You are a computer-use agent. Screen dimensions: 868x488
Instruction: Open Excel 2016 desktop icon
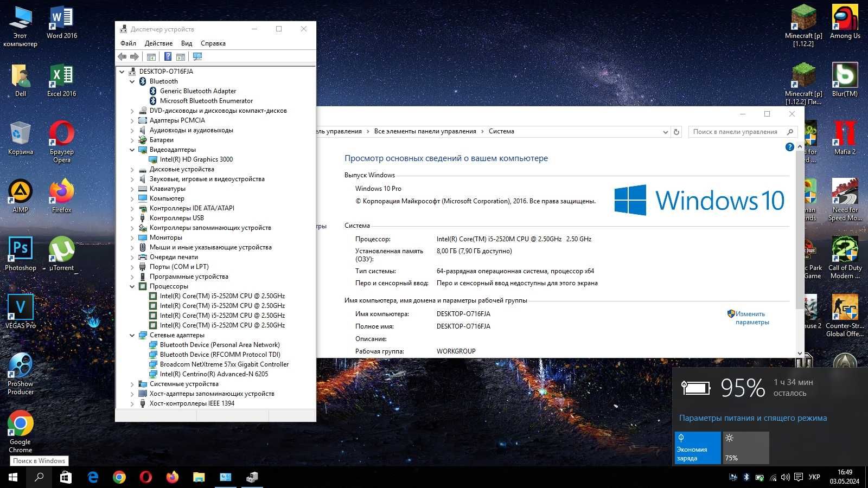click(x=62, y=80)
